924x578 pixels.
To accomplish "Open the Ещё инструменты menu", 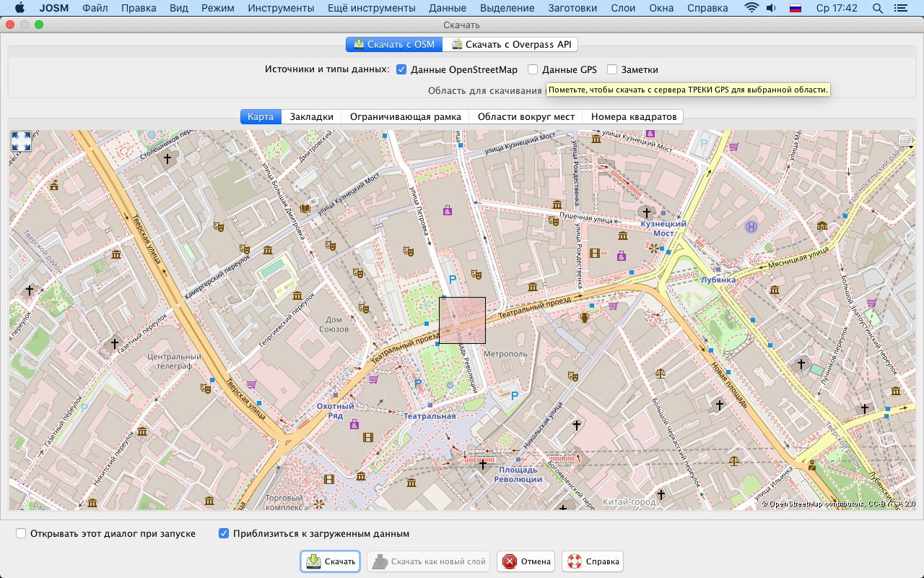I will tap(371, 9).
